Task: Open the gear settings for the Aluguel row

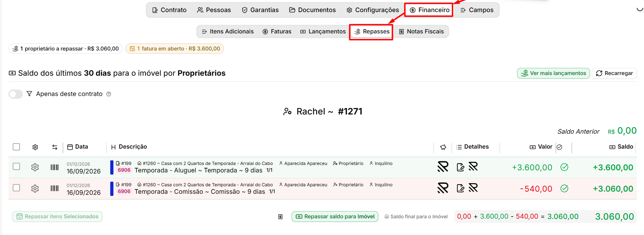Action: [35, 167]
